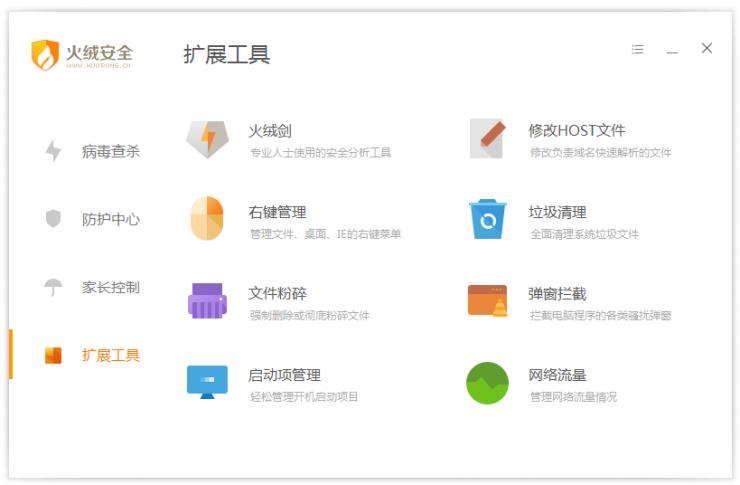This screenshot has width=740, height=485.
Task: Open 网络流量 by its title
Action: (x=557, y=375)
